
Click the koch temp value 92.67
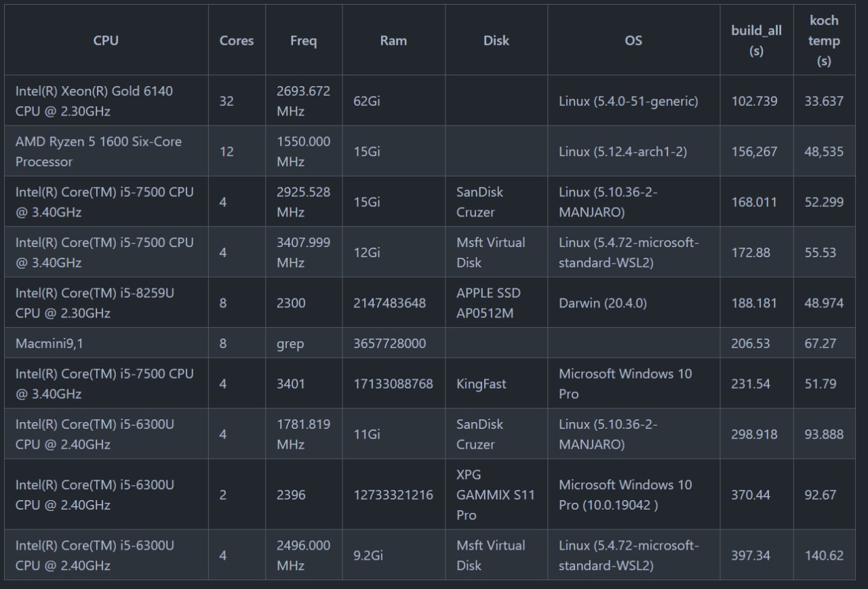pos(821,495)
